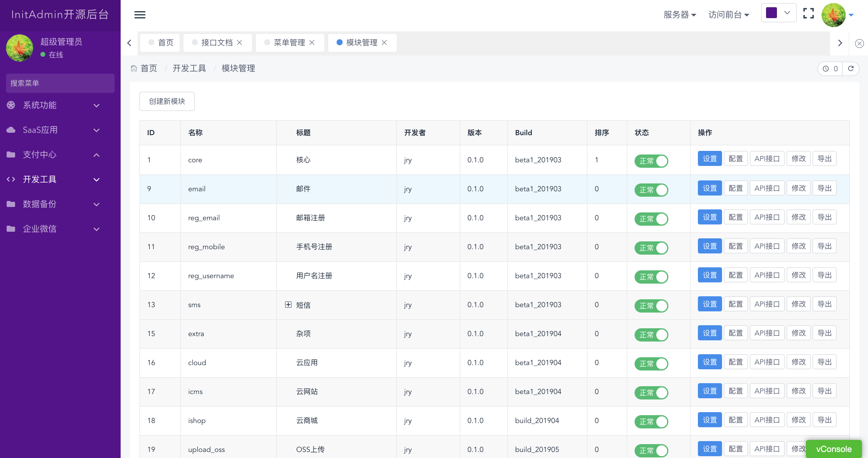
Task: Close the 接口文档 tab
Action: point(239,43)
